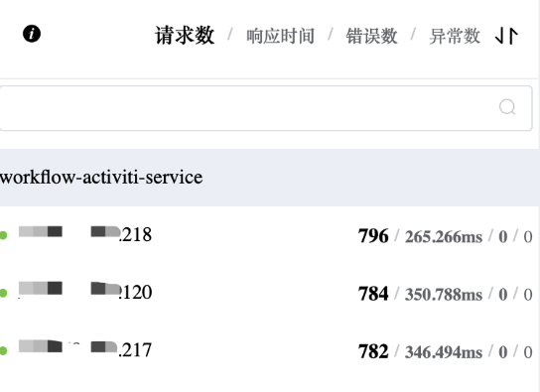Click green status dot of .218 instance
Viewport: 540px width, 392px height.
click(x=3, y=235)
